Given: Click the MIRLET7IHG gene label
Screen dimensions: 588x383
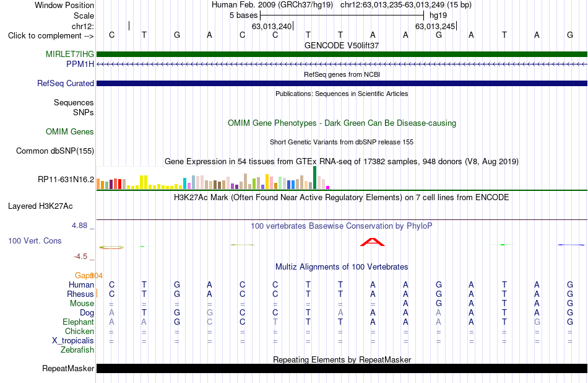Looking at the screenshot, I should pos(70,54).
